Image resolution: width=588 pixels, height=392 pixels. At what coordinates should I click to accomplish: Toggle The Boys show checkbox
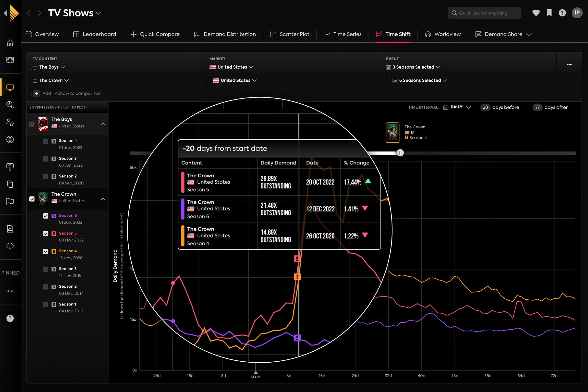32,124
